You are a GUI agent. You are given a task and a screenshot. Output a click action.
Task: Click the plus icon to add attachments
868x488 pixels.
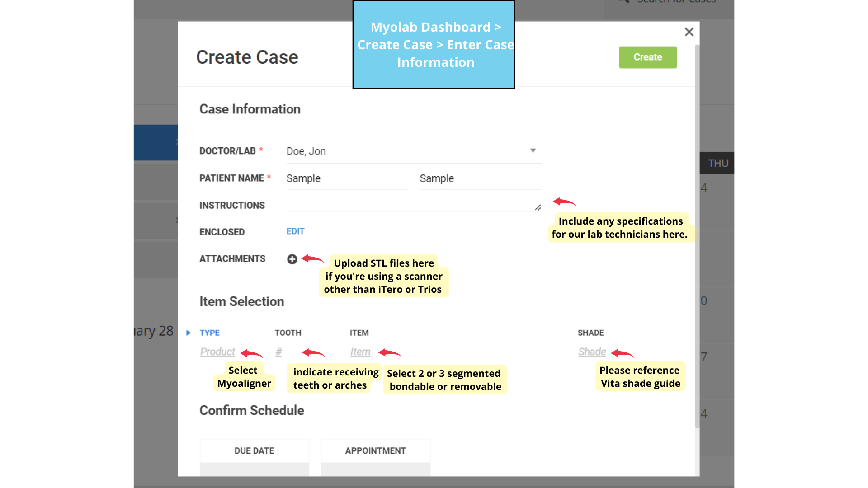click(x=292, y=259)
